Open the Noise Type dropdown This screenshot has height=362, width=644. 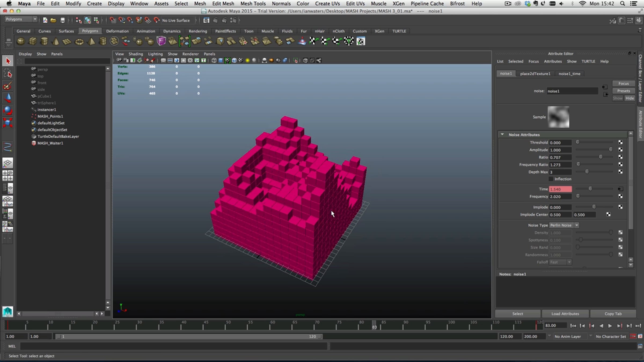564,225
